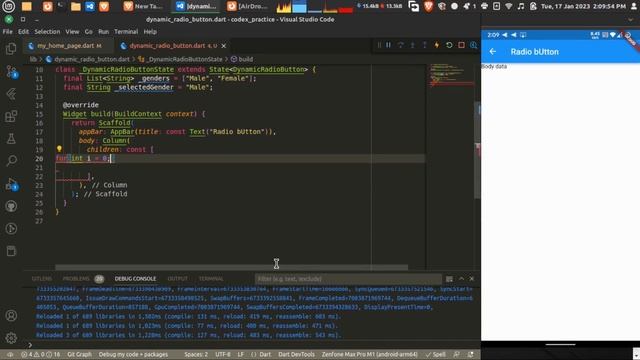This screenshot has width=640, height=360.
Task: Click the lightbulb code action on line 19
Action: (x=59, y=149)
